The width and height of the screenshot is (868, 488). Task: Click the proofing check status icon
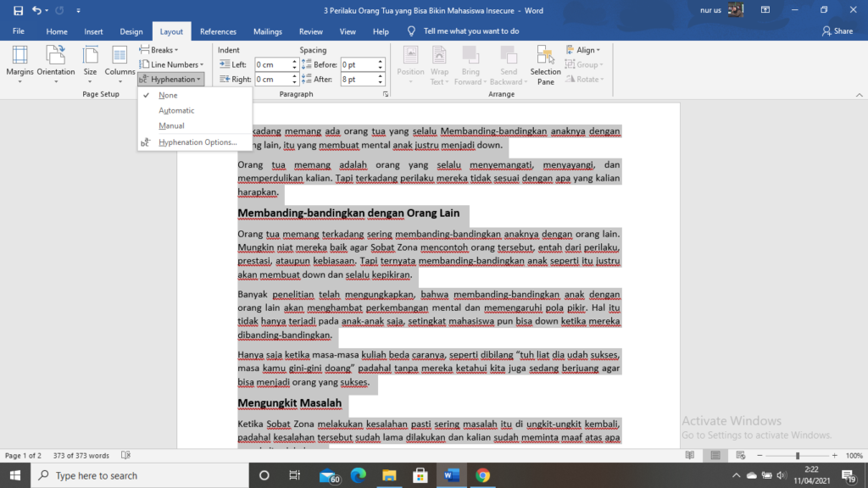pos(125,455)
